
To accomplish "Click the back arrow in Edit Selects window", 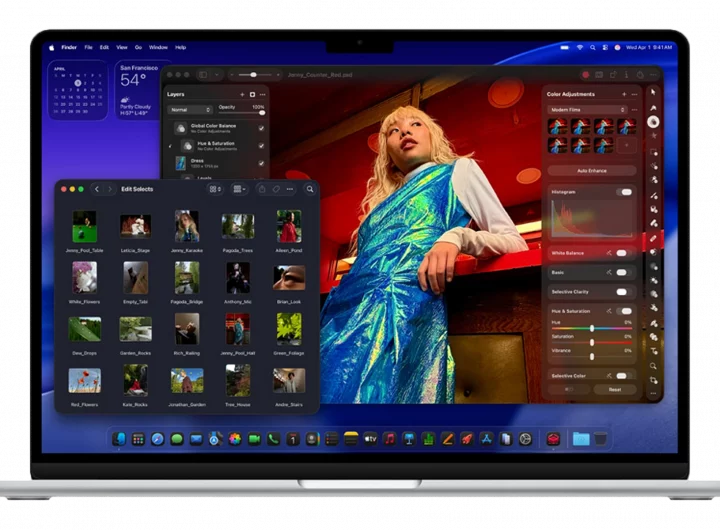I will coord(97,189).
